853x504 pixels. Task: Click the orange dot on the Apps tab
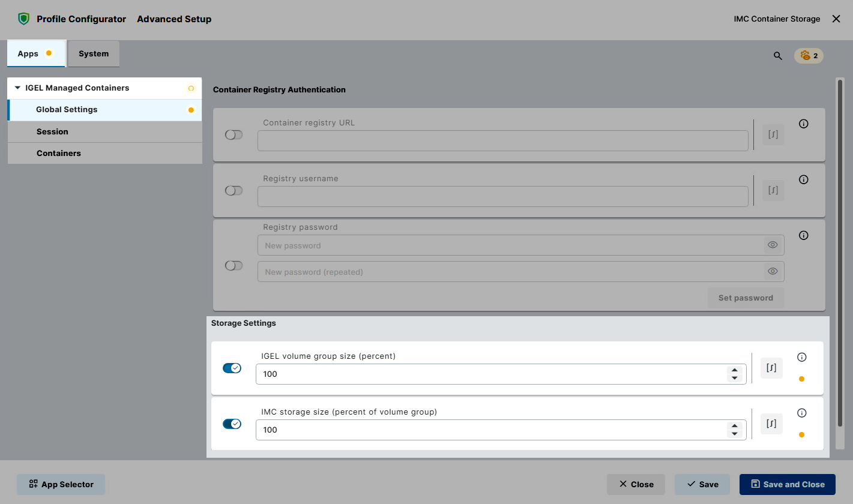tap(49, 53)
